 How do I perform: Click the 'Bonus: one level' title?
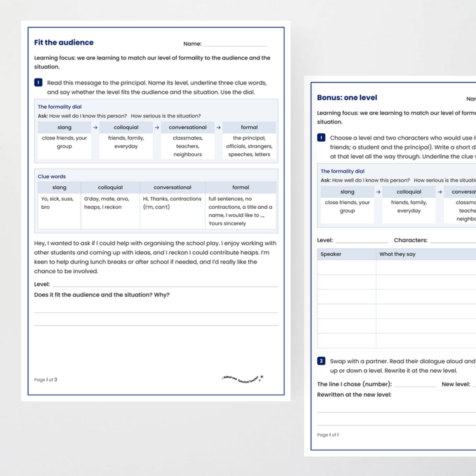click(x=347, y=98)
